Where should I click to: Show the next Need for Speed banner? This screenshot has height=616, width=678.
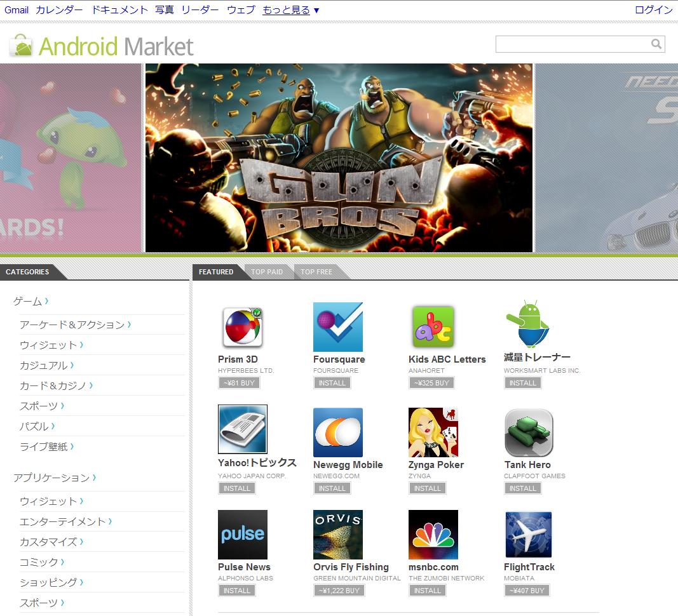607,157
